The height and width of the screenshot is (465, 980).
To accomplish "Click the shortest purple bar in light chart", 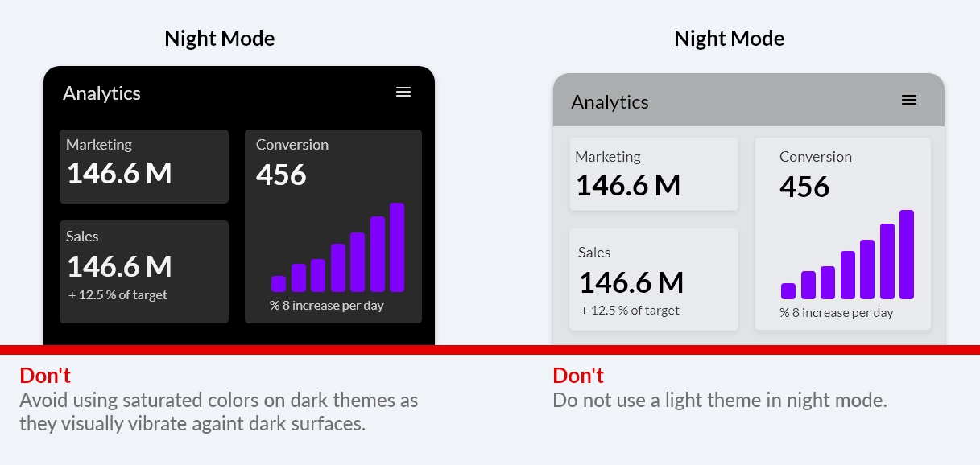I will pos(788,291).
